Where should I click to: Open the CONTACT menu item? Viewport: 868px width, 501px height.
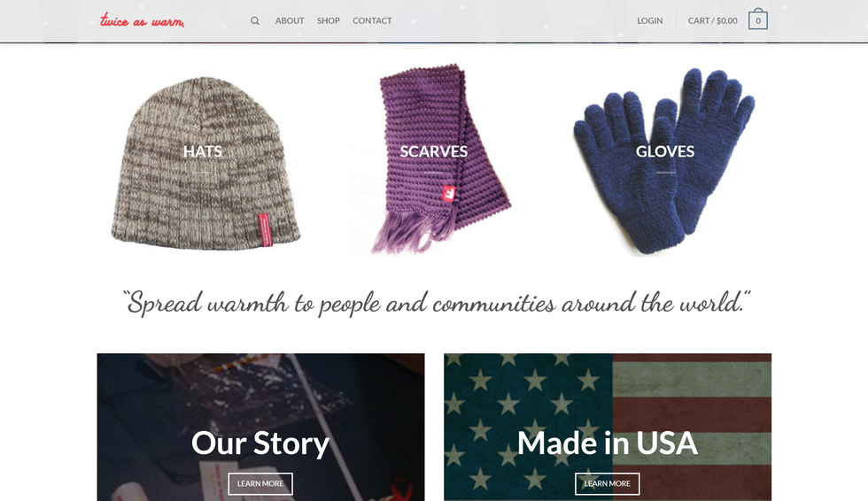tap(372, 21)
